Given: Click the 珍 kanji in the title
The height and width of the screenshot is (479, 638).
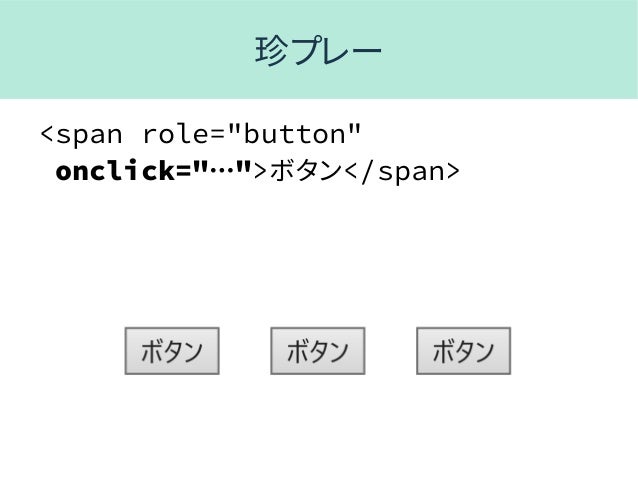Looking at the screenshot, I should click(271, 51).
